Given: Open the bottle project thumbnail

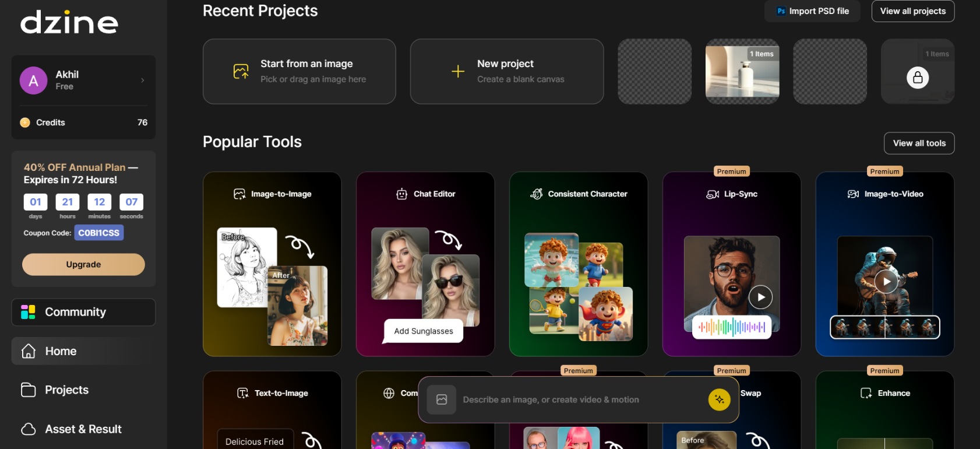Looking at the screenshot, I should (x=742, y=72).
